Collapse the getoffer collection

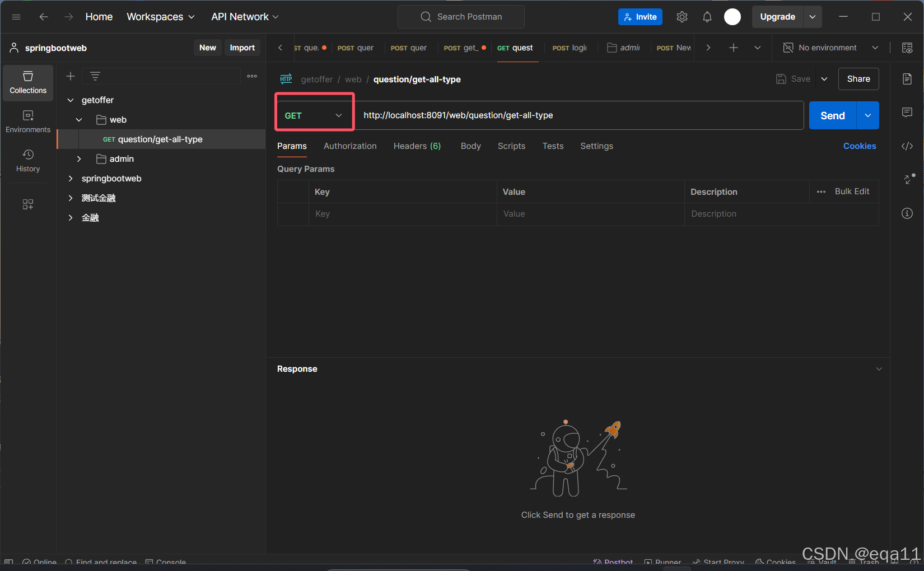71,100
